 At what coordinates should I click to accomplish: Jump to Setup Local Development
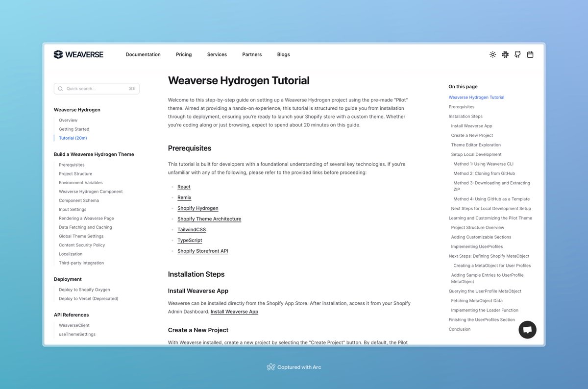[476, 154]
